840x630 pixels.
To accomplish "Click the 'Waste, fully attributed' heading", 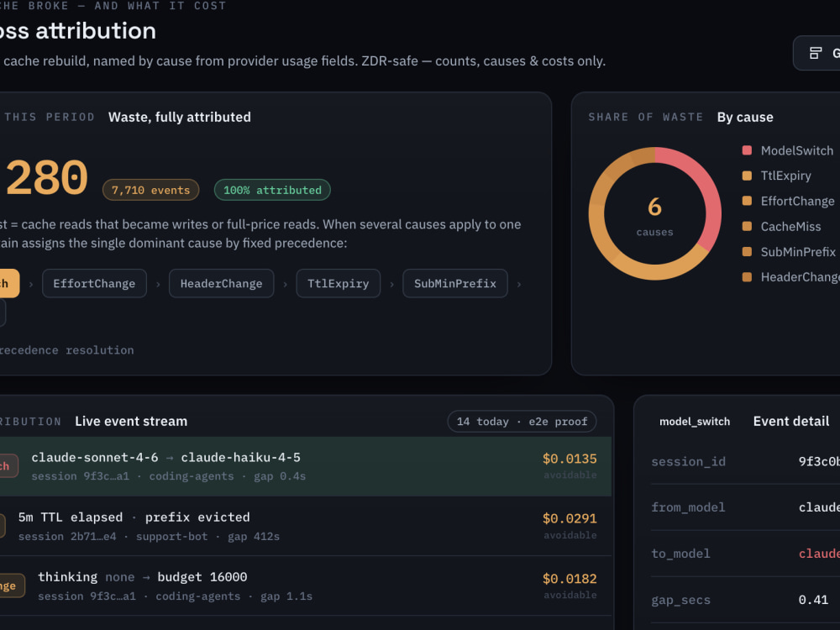I will click(x=180, y=118).
